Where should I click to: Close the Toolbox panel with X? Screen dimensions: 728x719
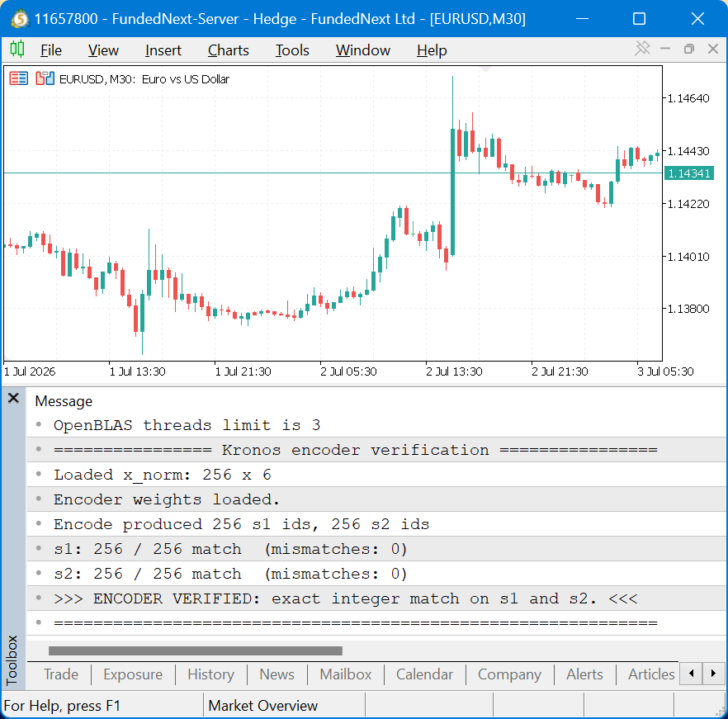[x=13, y=398]
